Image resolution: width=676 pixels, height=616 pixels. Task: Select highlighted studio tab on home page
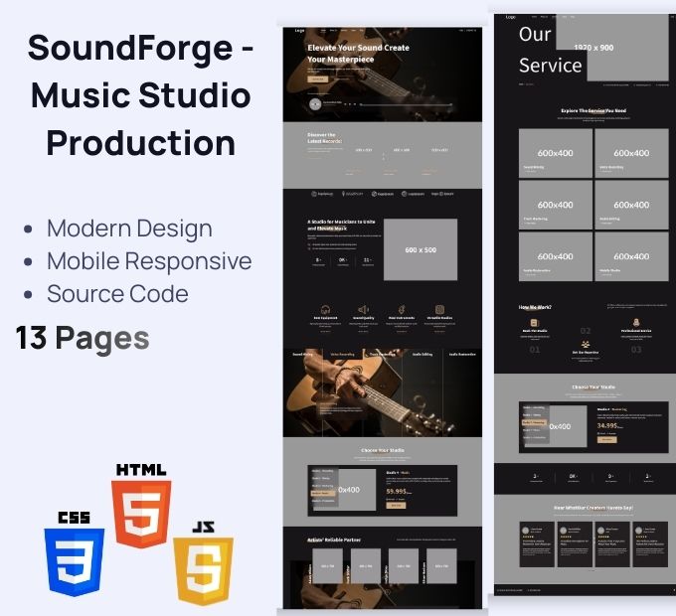point(323,493)
